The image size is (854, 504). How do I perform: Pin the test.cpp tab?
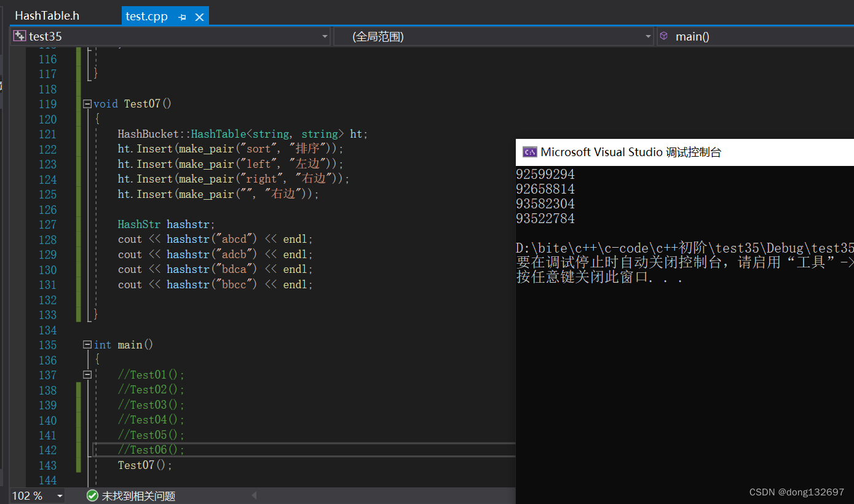pos(182,17)
